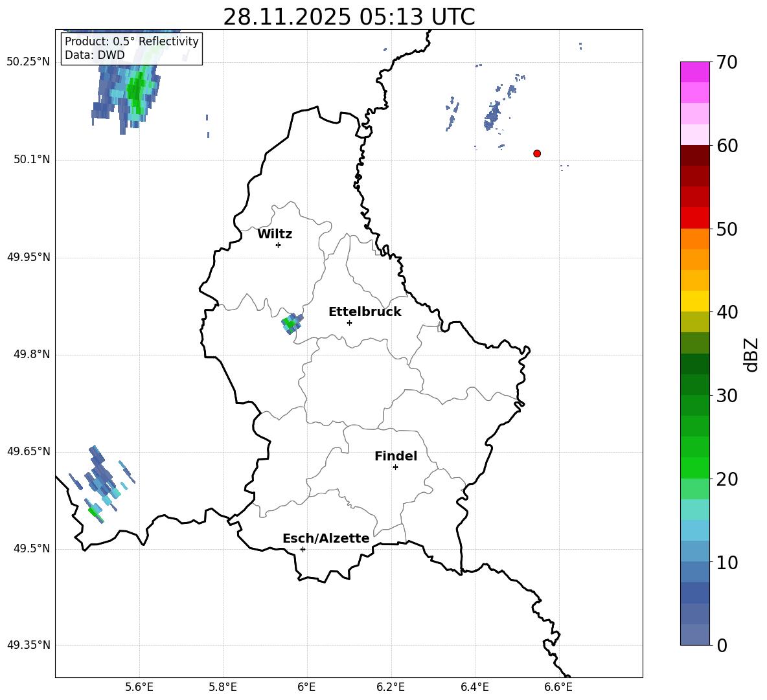Click the bright red colorbar segment just above 50
The image size is (767, 700).
point(695,218)
